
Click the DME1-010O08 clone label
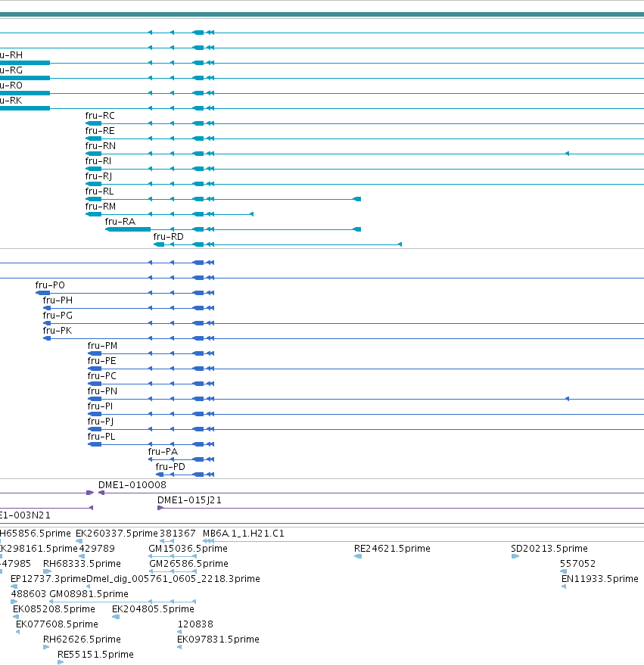[132, 485]
